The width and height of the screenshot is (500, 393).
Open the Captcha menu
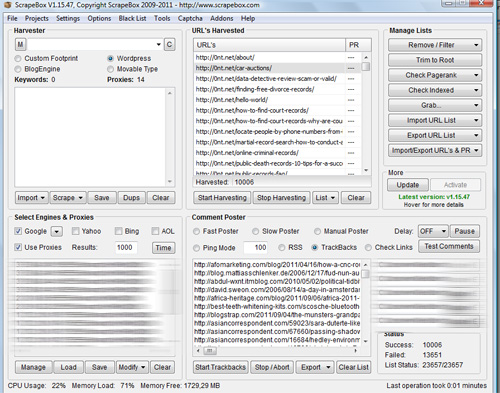[x=190, y=18]
